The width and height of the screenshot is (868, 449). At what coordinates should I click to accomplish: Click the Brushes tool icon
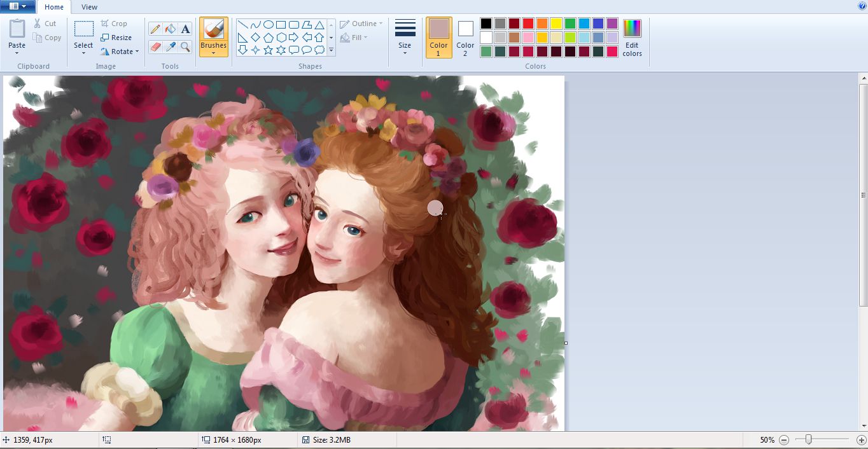click(x=213, y=29)
